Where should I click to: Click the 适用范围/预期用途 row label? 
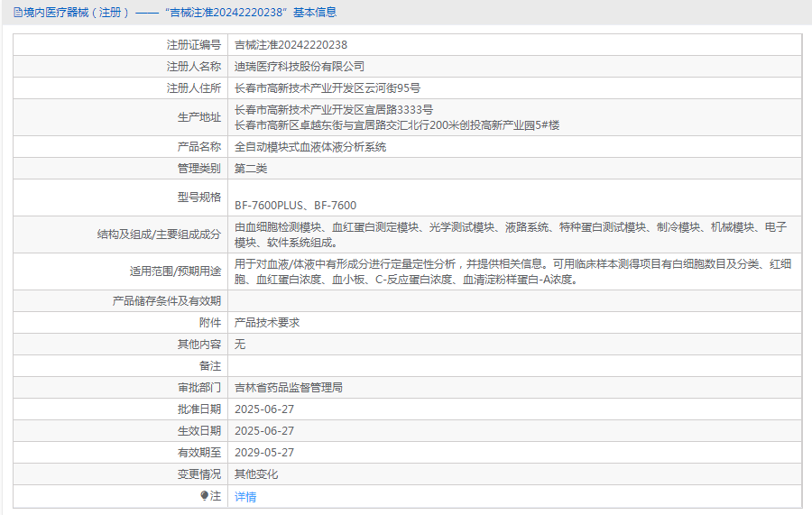pyautogui.click(x=175, y=271)
